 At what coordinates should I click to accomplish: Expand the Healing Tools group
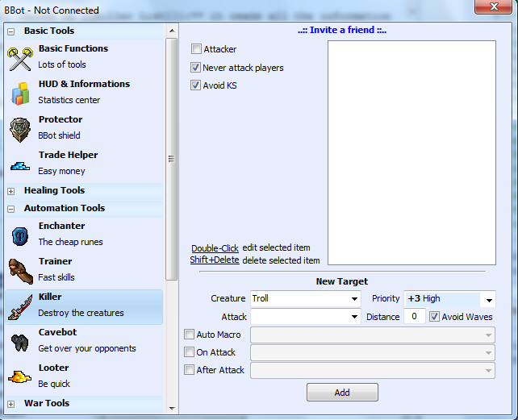tap(11, 191)
